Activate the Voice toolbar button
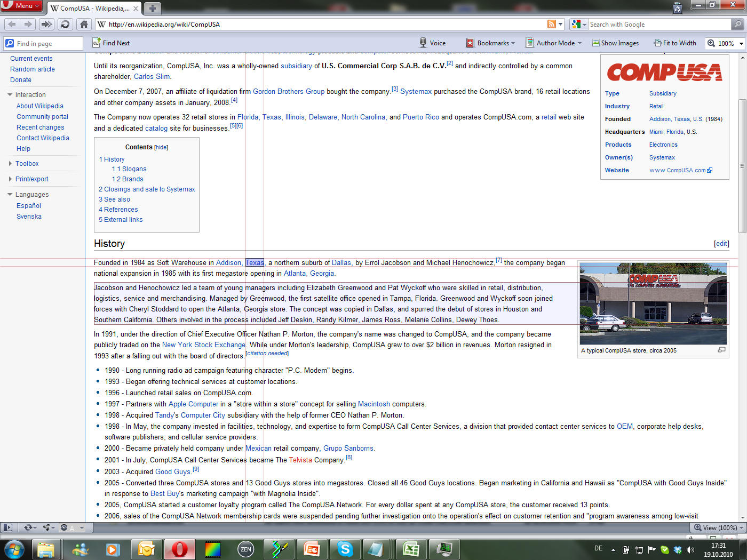 tap(433, 43)
